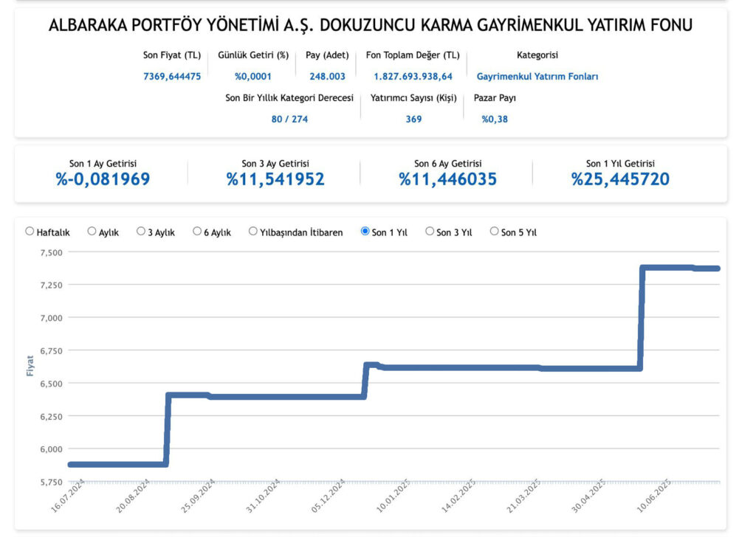
Task: Click the Kategorisi label
Action: 537,55
